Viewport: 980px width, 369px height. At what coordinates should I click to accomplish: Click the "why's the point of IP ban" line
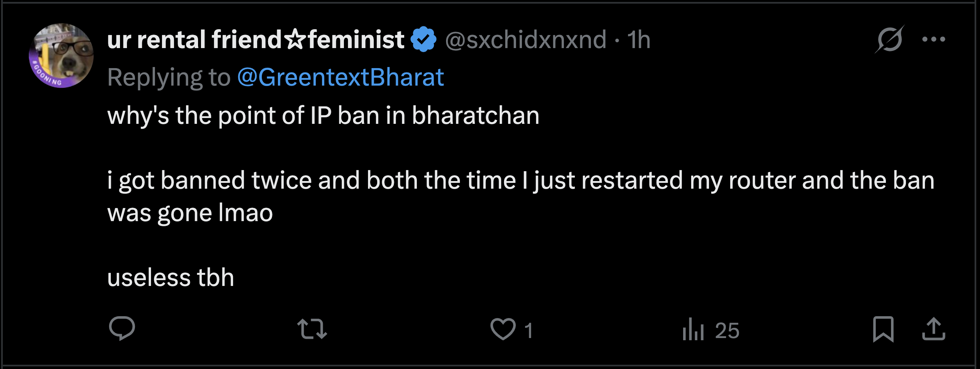point(323,115)
